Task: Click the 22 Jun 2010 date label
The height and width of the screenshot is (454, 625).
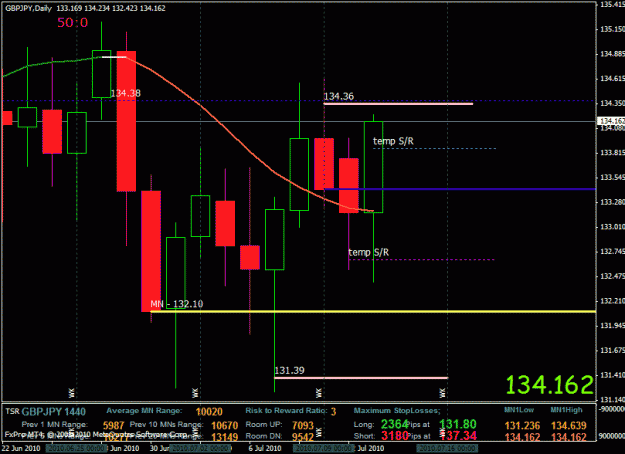Action: (21, 448)
